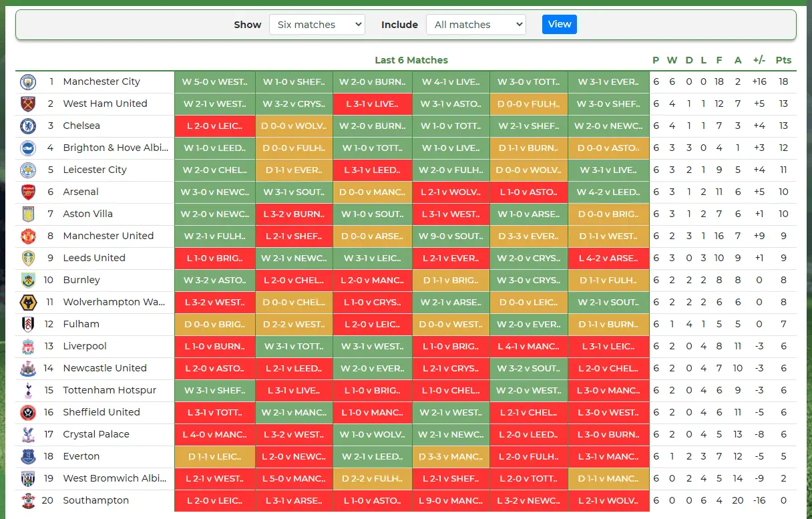This screenshot has height=519, width=812.
Task: Select Crystal Palace's 'L 4-0 v MANC..' result
Action: click(214, 435)
